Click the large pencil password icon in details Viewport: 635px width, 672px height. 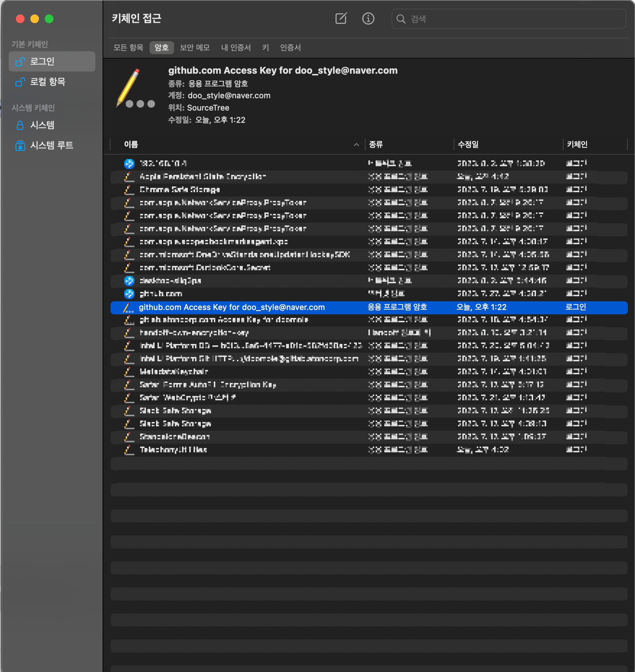tap(136, 89)
